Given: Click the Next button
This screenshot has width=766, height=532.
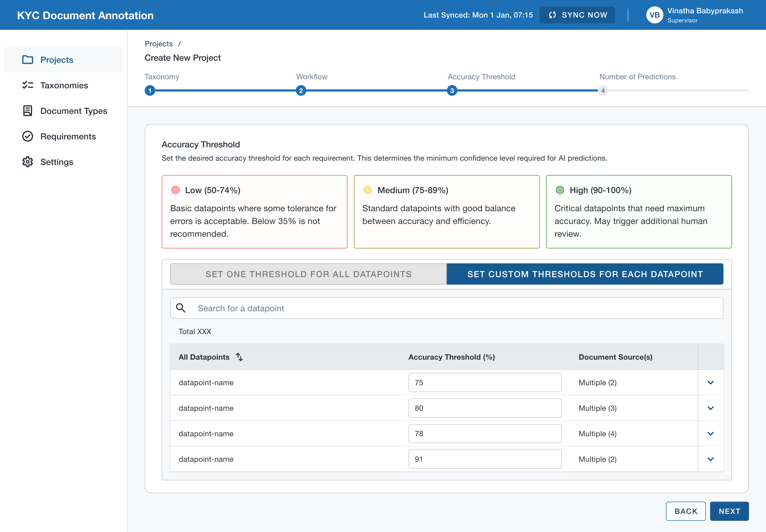Looking at the screenshot, I should point(729,511).
